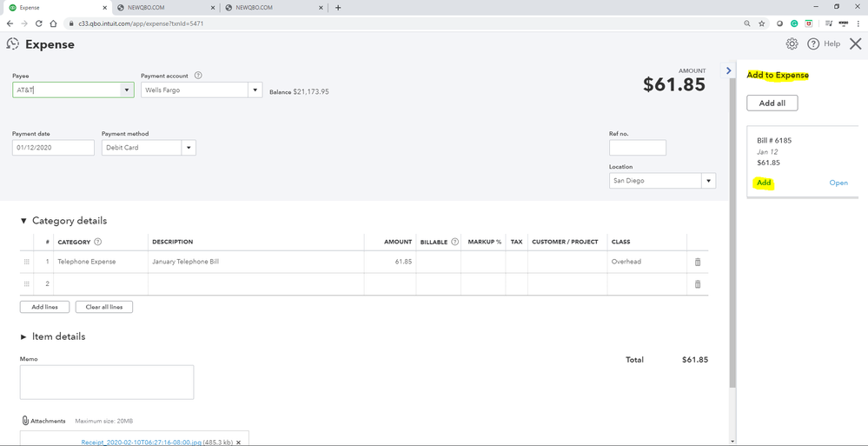
Task: Click the Wells Fargo balance amount
Action: click(x=310, y=91)
